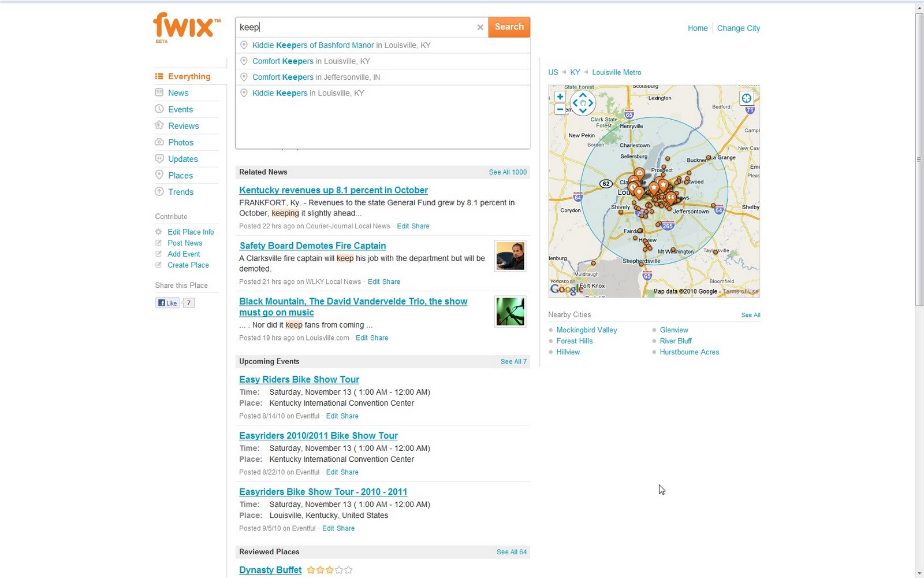
Task: Click the gear icon beside Edit Place Info
Action: (x=158, y=232)
